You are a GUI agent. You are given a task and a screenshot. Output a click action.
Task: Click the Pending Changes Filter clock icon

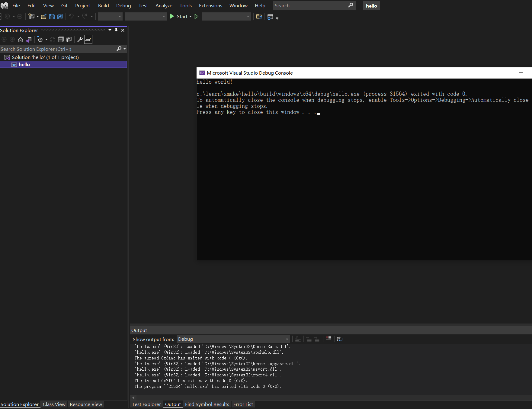point(40,40)
